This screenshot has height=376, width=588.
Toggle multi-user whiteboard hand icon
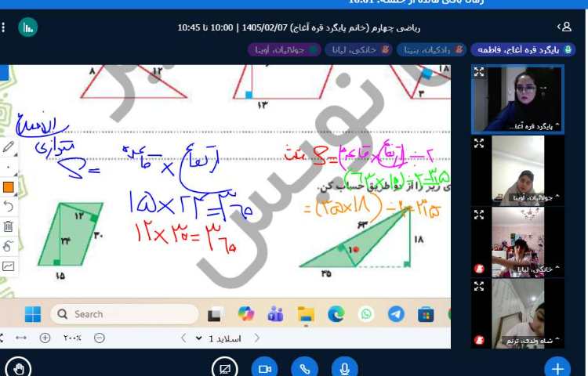coord(9,246)
